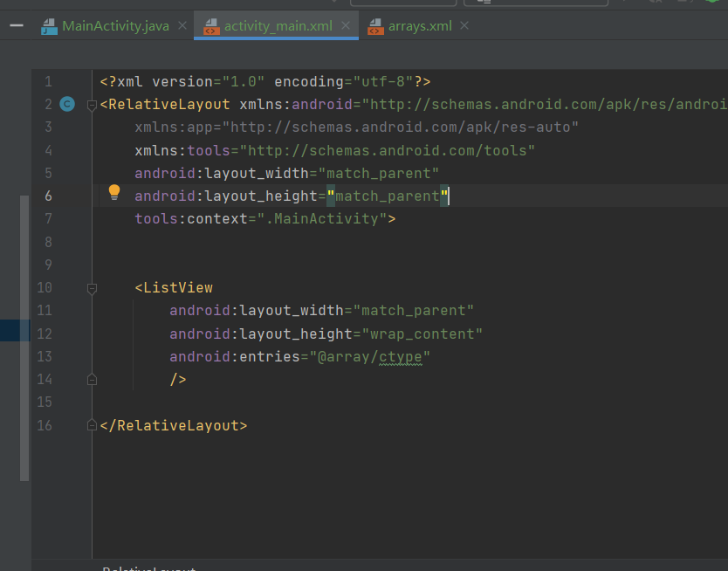
Task: Collapse the RelativeLayout tag at line 2
Action: click(92, 105)
